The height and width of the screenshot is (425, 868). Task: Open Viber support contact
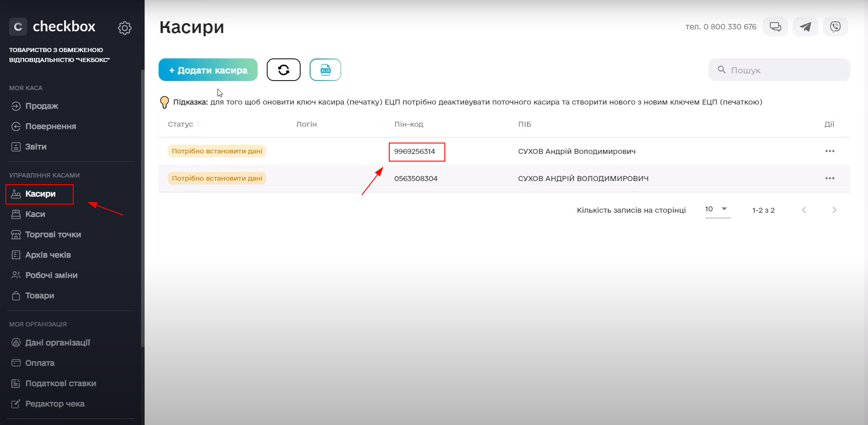[835, 27]
